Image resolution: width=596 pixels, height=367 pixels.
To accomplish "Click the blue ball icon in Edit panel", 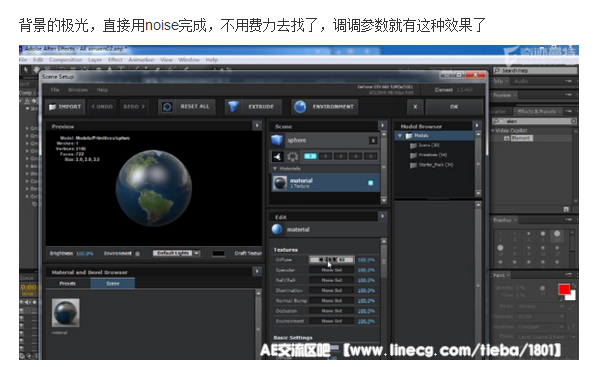I will 277,229.
